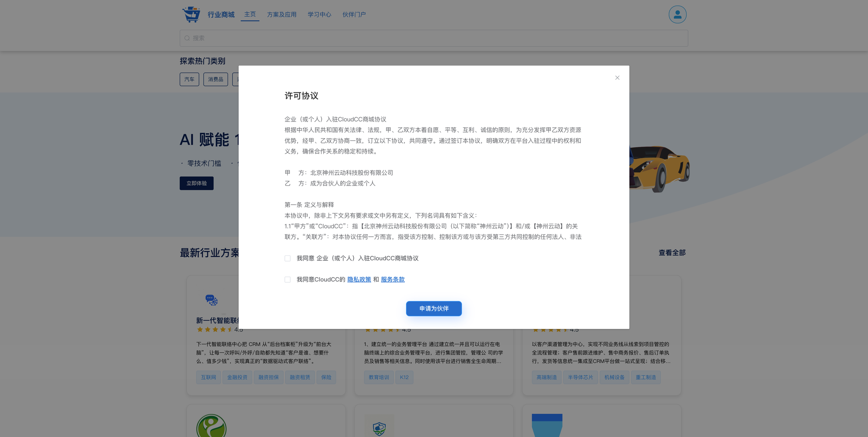The width and height of the screenshot is (868, 437).
Task: Click the blue solution thumbnail icon
Action: click(547, 426)
